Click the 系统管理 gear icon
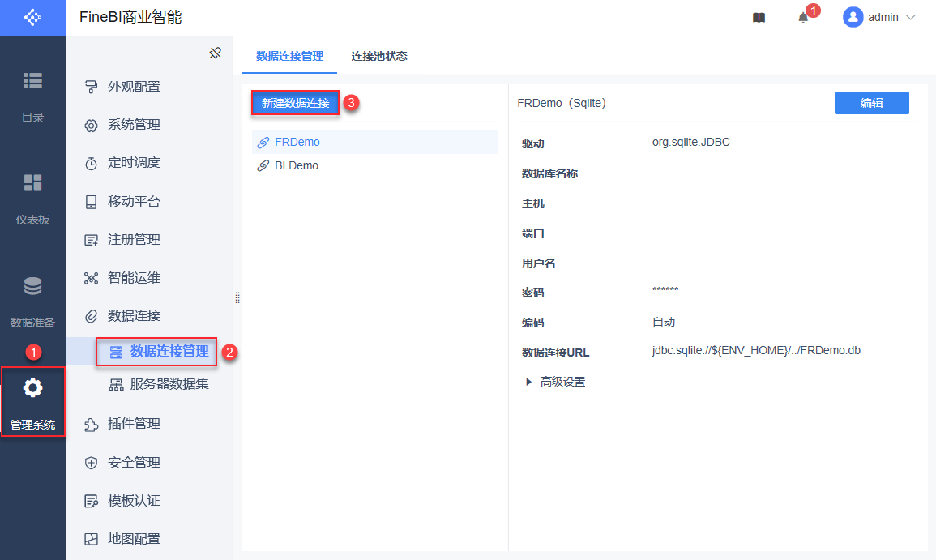 [x=91, y=126]
